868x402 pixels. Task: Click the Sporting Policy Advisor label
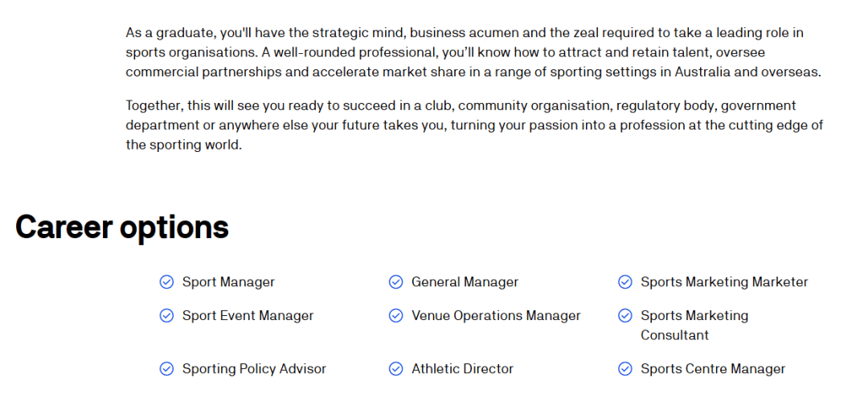coord(254,369)
